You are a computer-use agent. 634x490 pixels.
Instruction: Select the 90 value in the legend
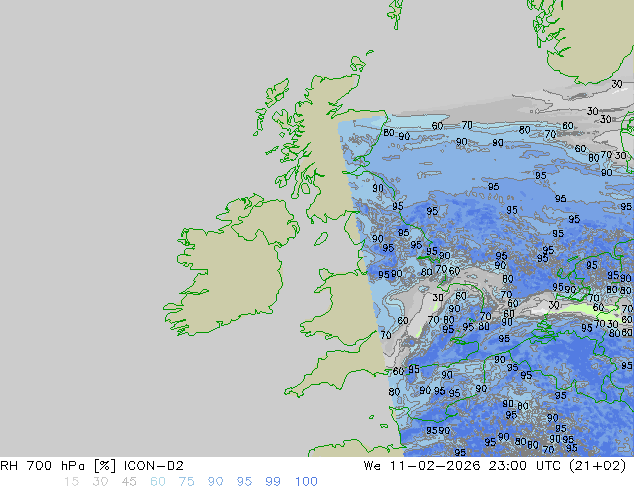point(215,482)
